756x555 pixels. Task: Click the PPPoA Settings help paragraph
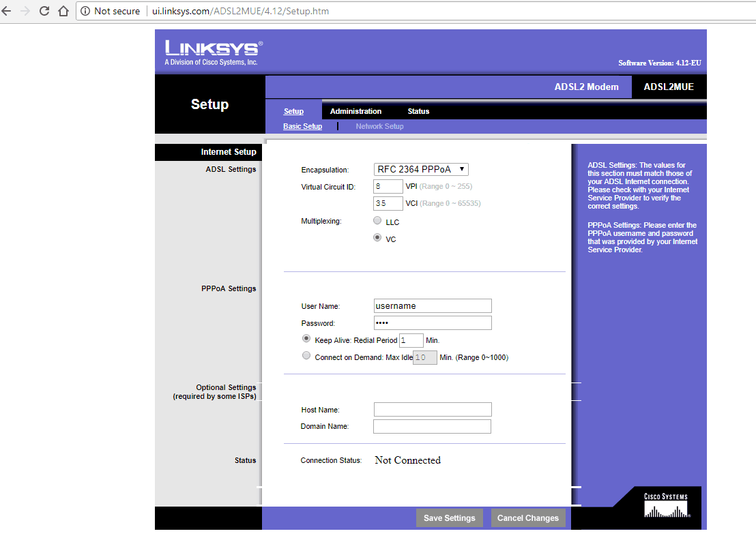click(643, 237)
